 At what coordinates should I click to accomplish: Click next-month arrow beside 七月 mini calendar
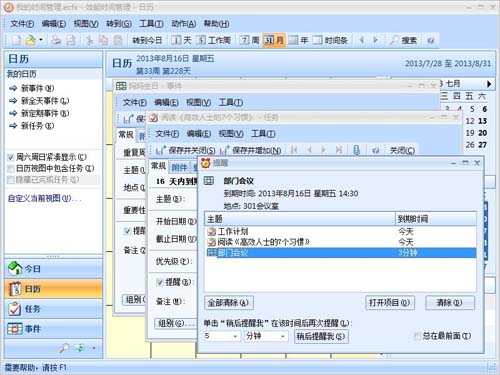[x=489, y=84]
